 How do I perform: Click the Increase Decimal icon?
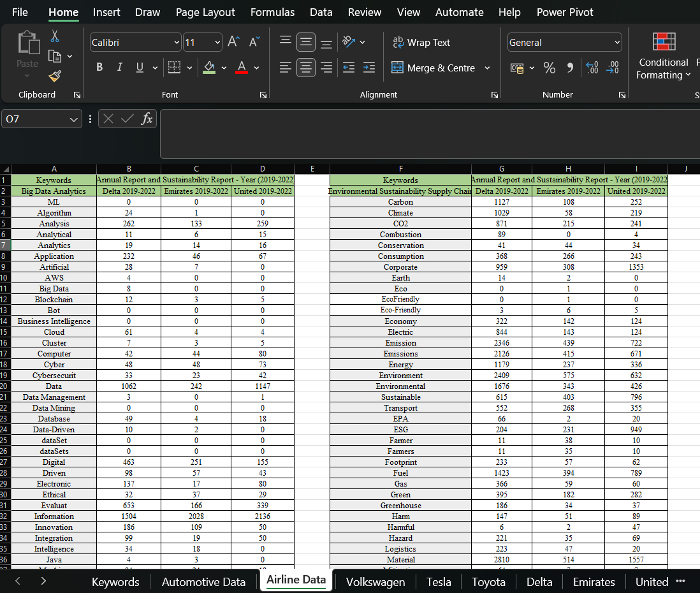pos(592,67)
